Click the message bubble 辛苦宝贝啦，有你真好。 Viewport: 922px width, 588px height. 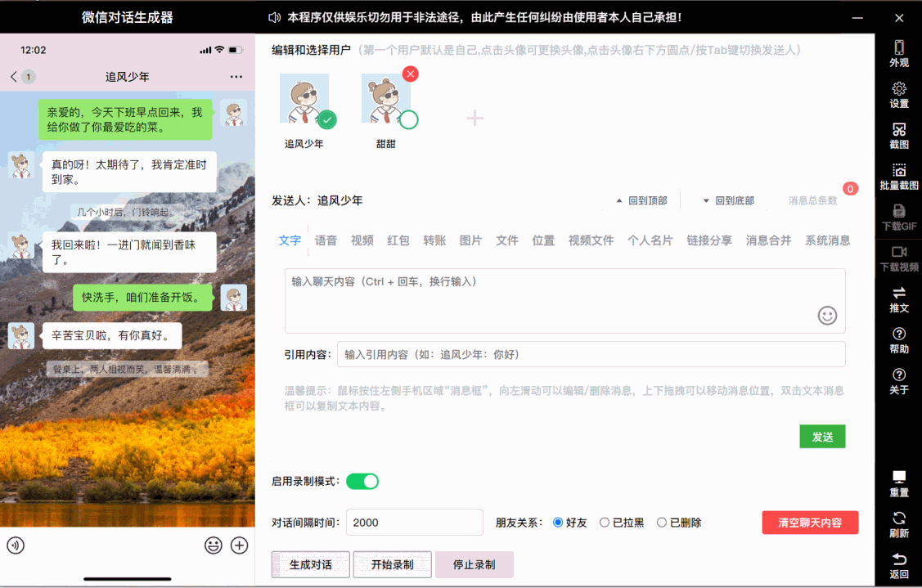(x=112, y=336)
